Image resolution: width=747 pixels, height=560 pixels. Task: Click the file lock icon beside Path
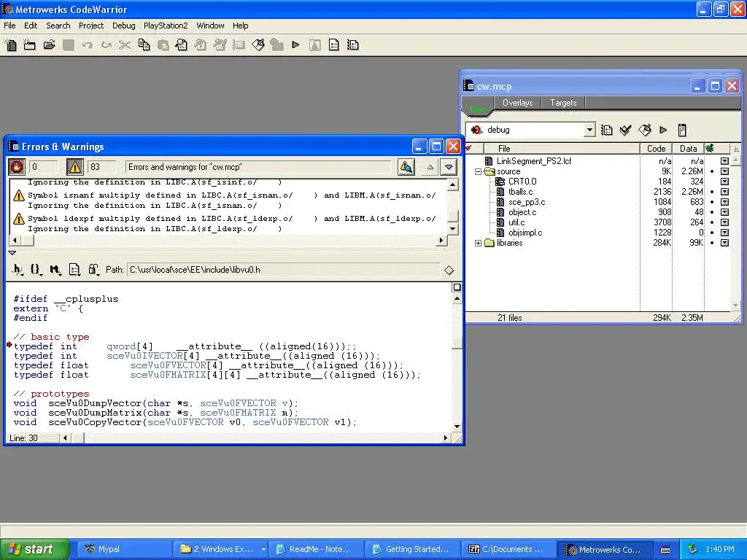(x=93, y=270)
